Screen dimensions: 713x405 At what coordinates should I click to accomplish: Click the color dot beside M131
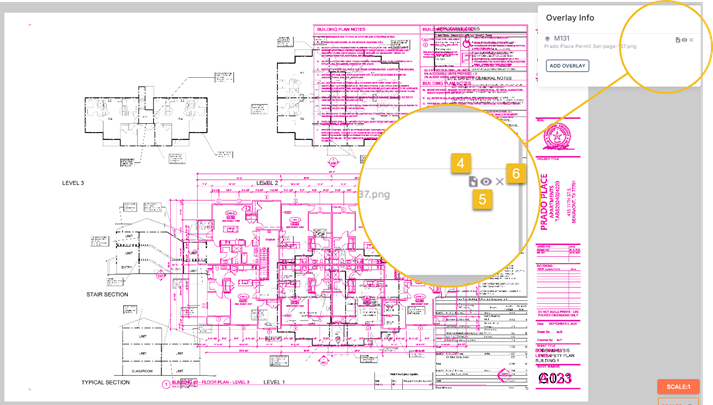[x=547, y=39]
